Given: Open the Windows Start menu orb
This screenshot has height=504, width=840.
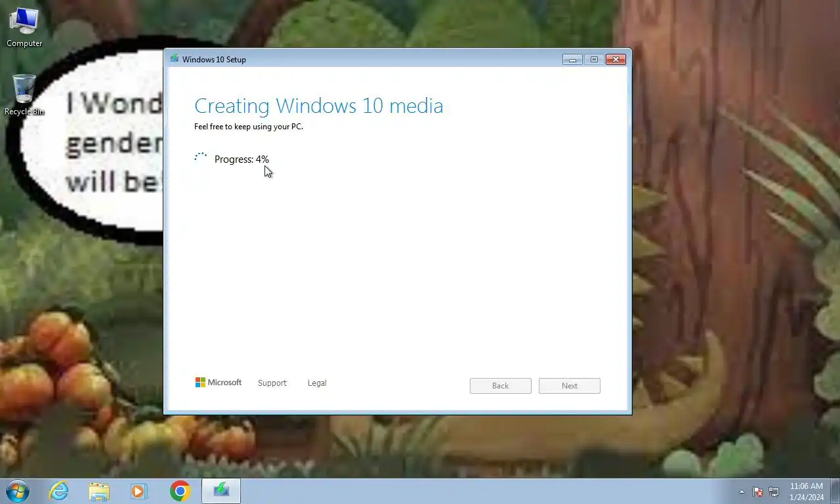Looking at the screenshot, I should [18, 491].
